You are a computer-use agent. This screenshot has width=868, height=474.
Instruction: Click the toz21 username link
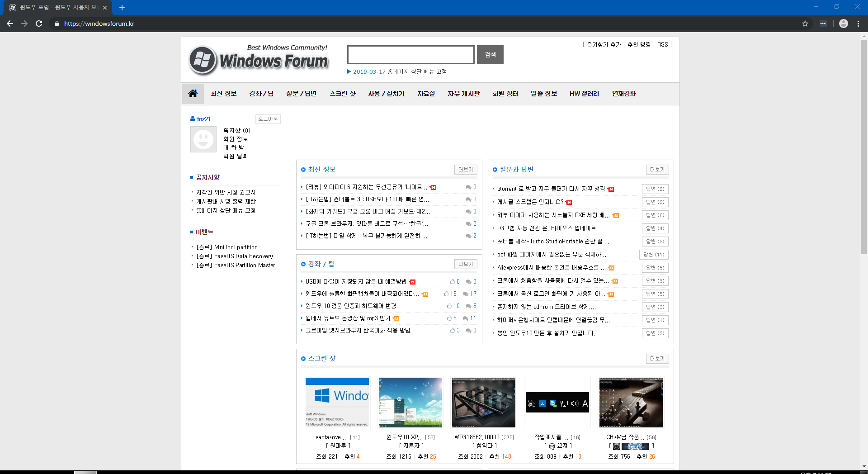click(x=203, y=119)
